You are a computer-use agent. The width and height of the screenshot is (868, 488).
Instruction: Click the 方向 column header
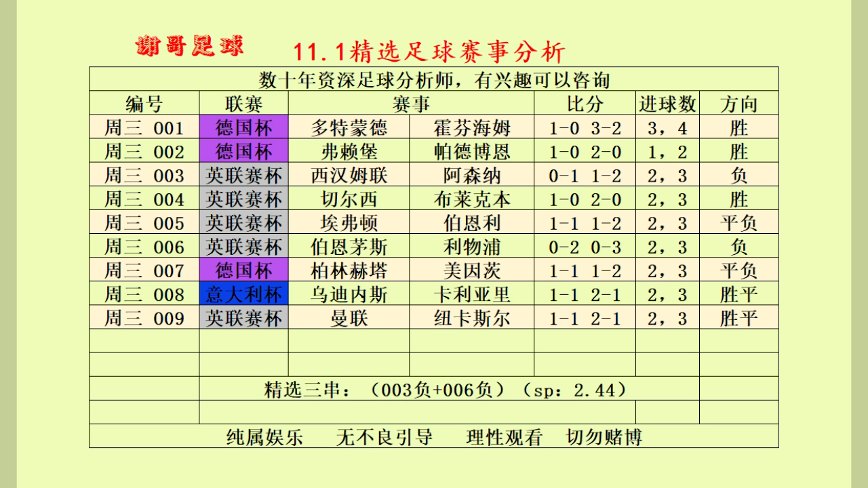tap(738, 104)
